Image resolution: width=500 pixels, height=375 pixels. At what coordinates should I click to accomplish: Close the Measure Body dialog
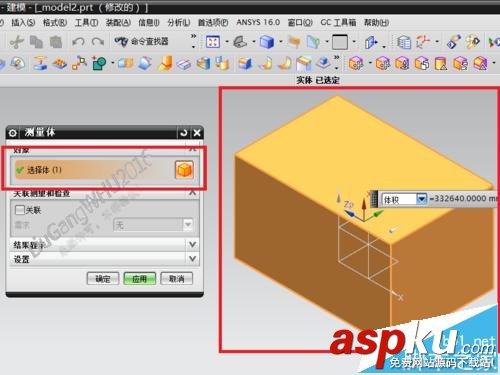point(197,133)
